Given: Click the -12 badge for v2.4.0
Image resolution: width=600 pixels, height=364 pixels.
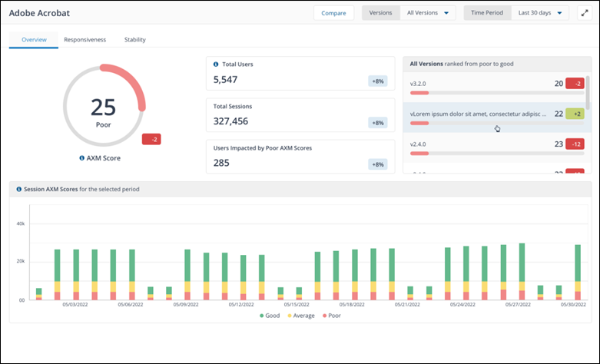Looking at the screenshot, I should [x=575, y=144].
